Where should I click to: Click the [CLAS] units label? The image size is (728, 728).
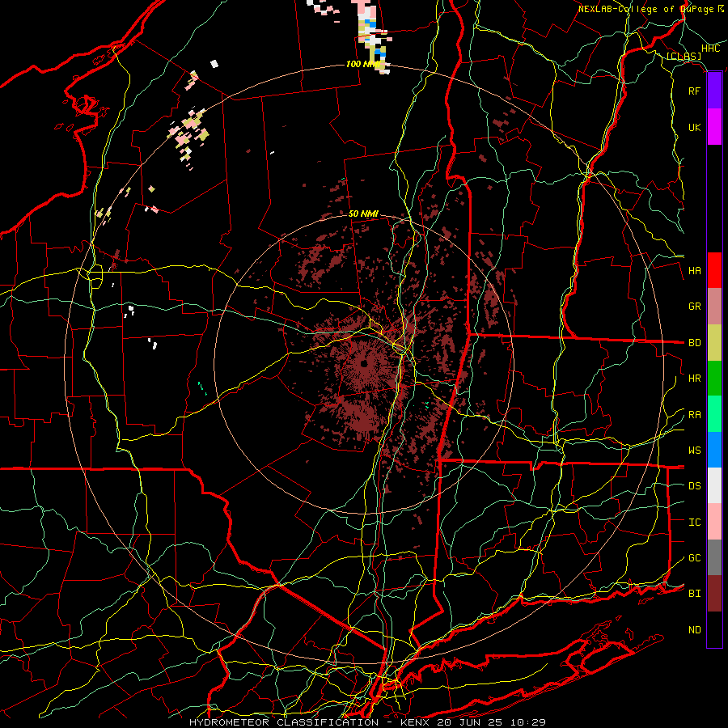tap(684, 57)
